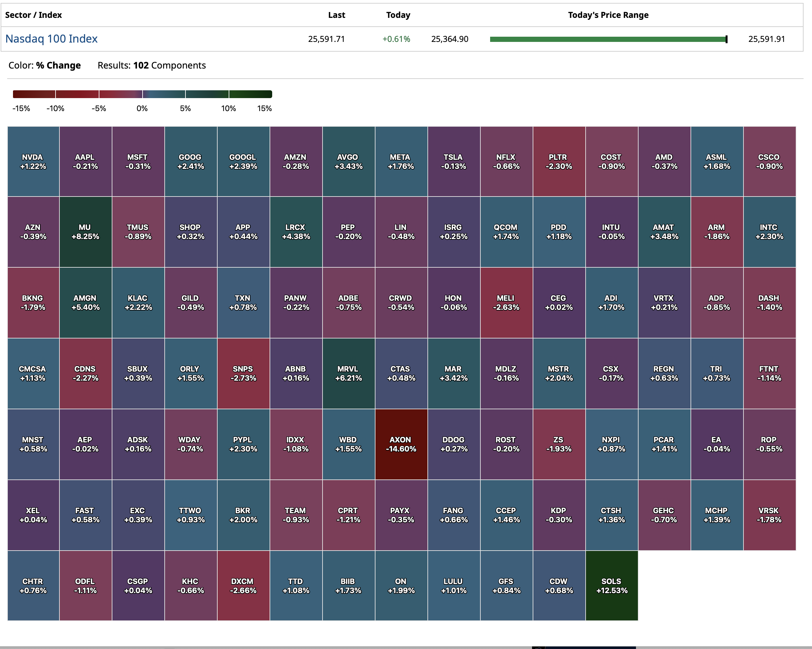Image resolution: width=812 pixels, height=649 pixels.
Task: Click the DXCM -2.66% tile
Action: 243,586
